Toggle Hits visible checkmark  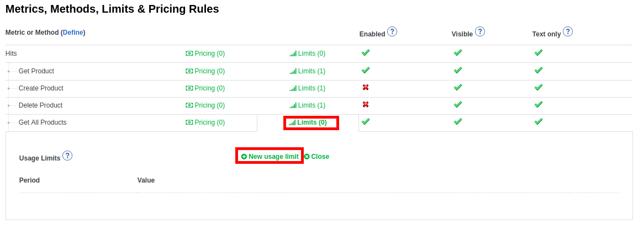point(458,52)
